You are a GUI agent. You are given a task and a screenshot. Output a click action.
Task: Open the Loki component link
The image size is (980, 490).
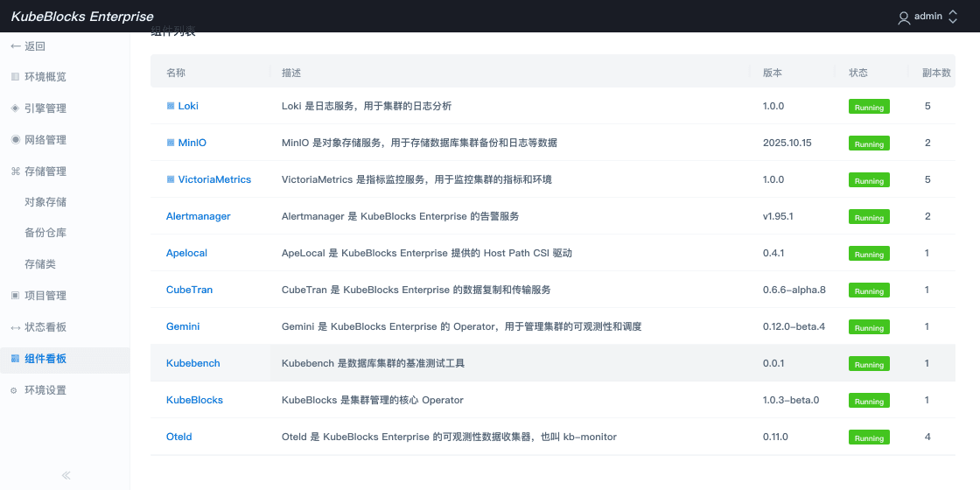pyautogui.click(x=188, y=106)
